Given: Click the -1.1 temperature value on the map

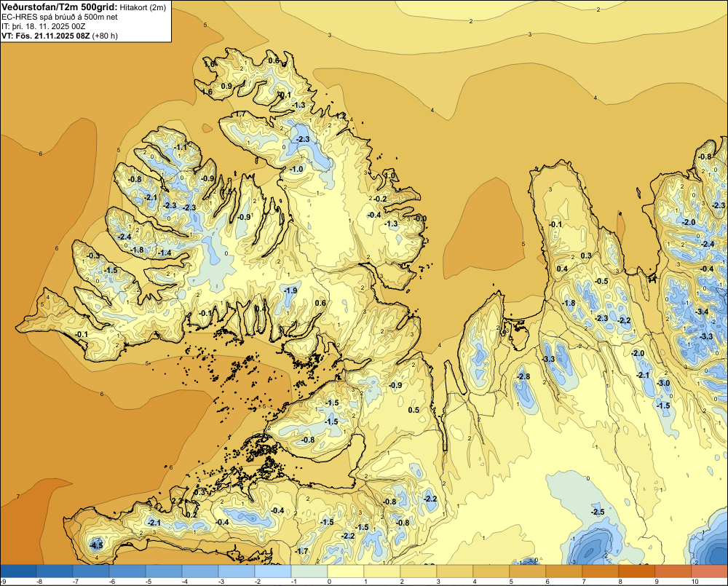Looking at the screenshot, I should (180, 147).
